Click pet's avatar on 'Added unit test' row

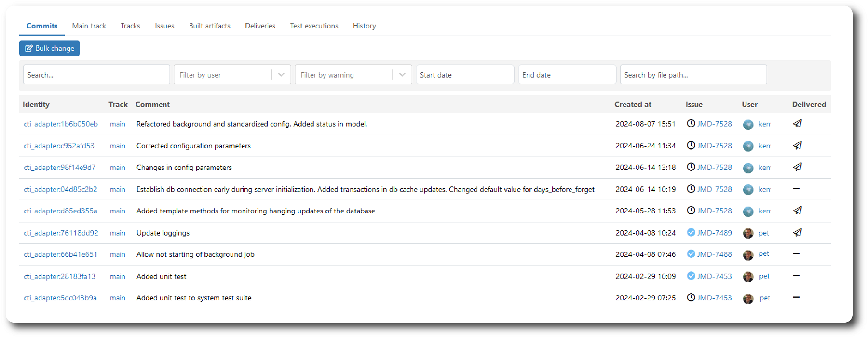pyautogui.click(x=748, y=277)
